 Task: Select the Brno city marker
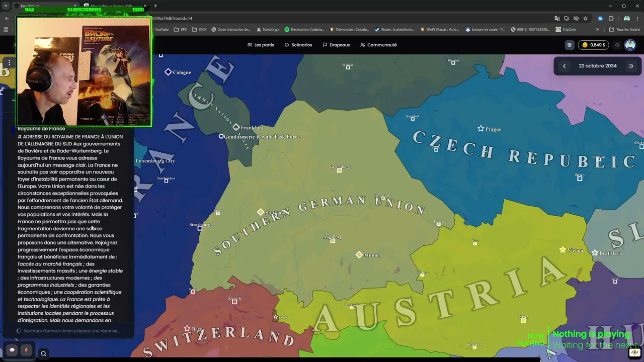click(580, 178)
